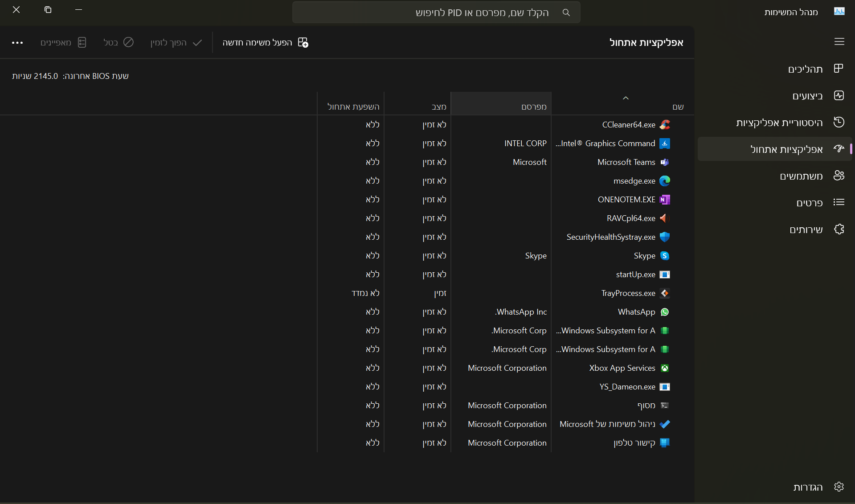The image size is (855, 504).
Task: Click the Microsoft To Do checkmark icon
Action: (665, 424)
